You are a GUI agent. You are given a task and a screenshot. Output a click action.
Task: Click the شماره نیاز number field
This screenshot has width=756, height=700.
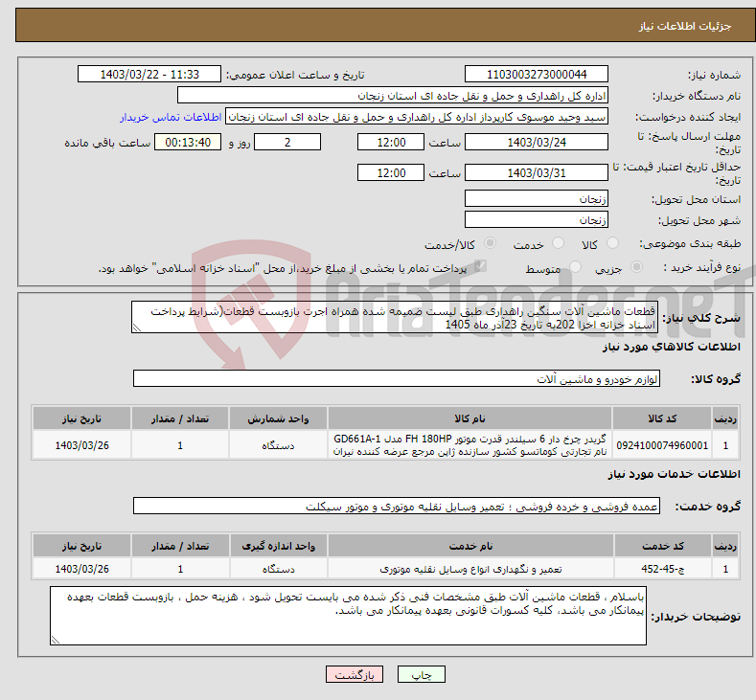537,74
